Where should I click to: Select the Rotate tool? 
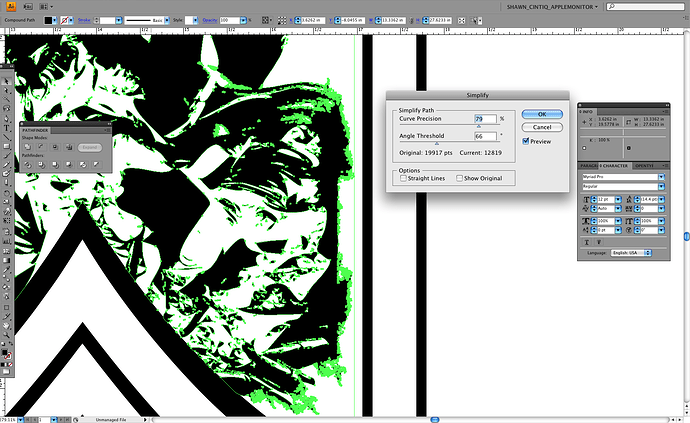click(x=6, y=193)
